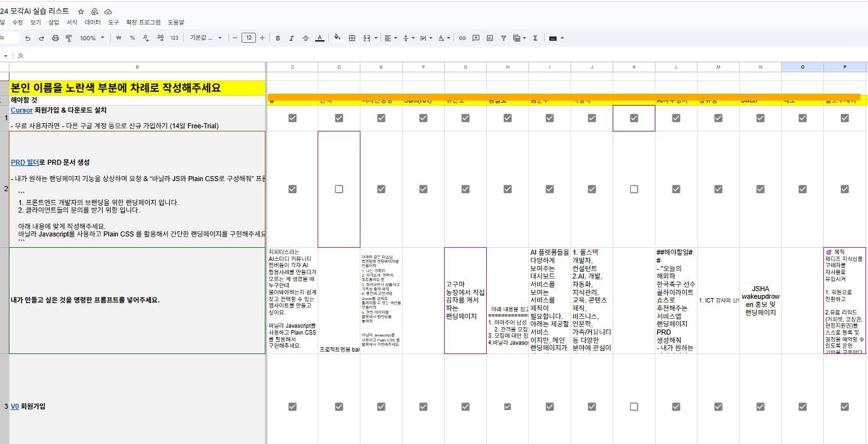The image size is (868, 444).
Task: Click the fx formula icon
Action: point(21,55)
